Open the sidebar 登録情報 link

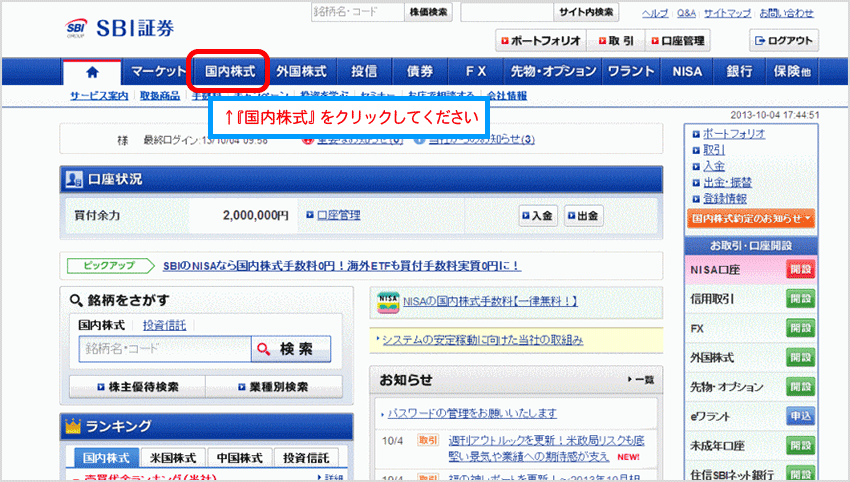point(725,198)
